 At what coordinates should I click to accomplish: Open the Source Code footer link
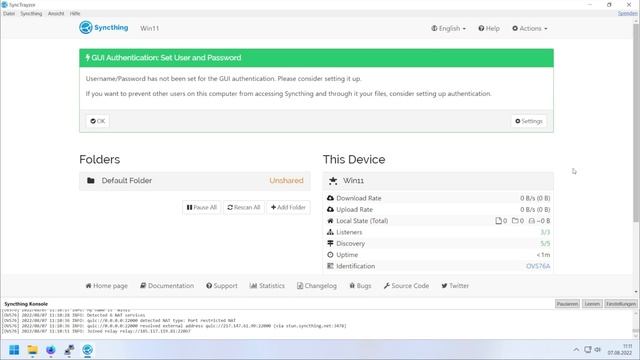(406, 286)
